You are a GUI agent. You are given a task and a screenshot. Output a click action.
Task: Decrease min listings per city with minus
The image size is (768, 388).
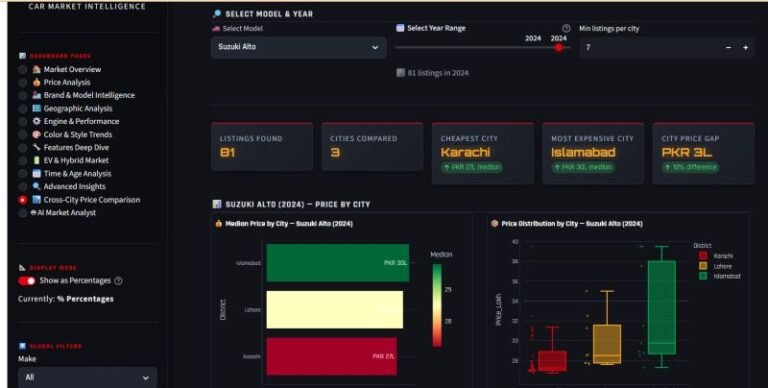[728, 48]
